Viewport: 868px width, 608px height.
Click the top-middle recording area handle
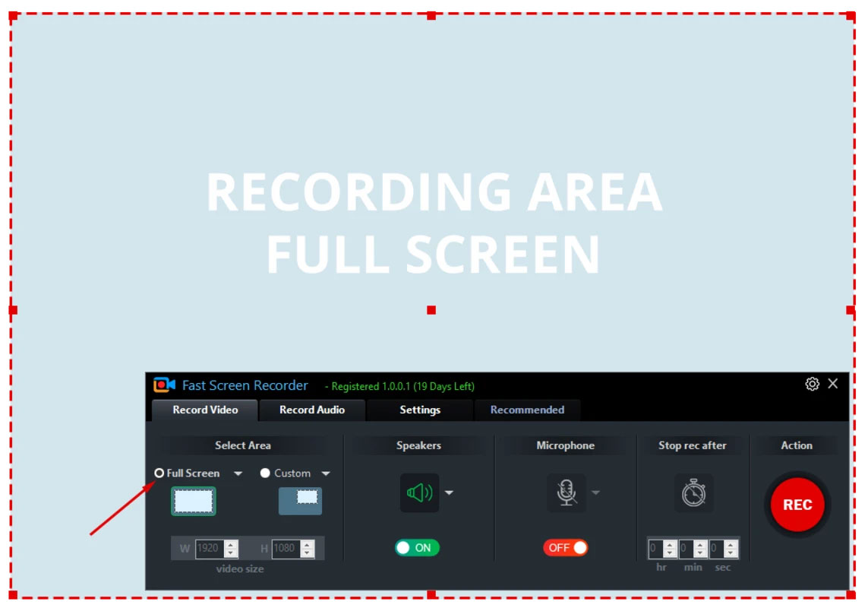431,15
